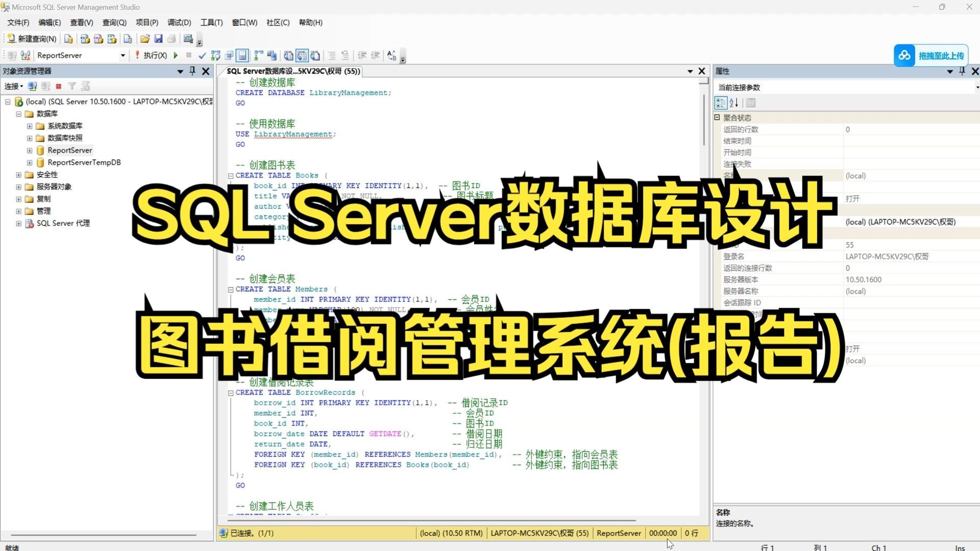Open the Query Options icon
The width and height of the screenshot is (980, 551).
point(229,55)
